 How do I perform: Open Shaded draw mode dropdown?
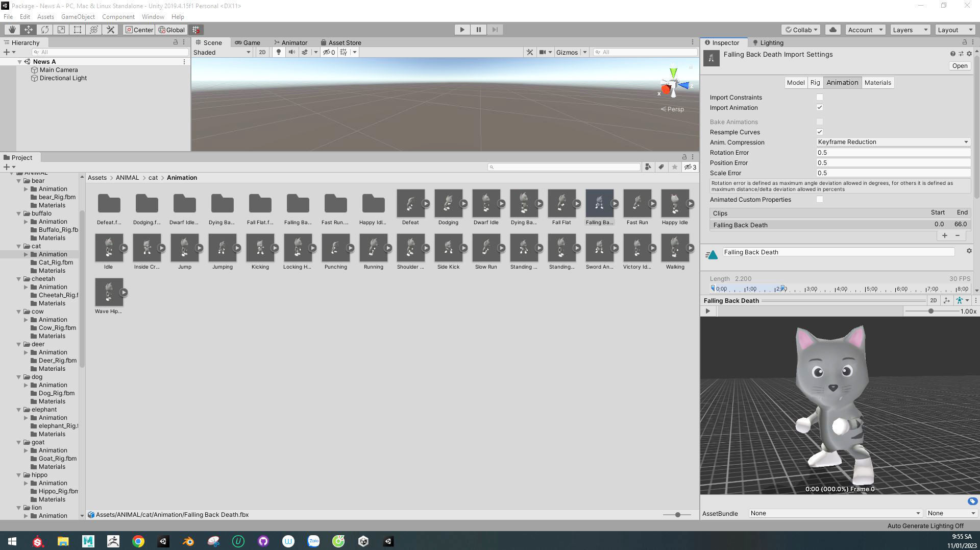coord(222,52)
